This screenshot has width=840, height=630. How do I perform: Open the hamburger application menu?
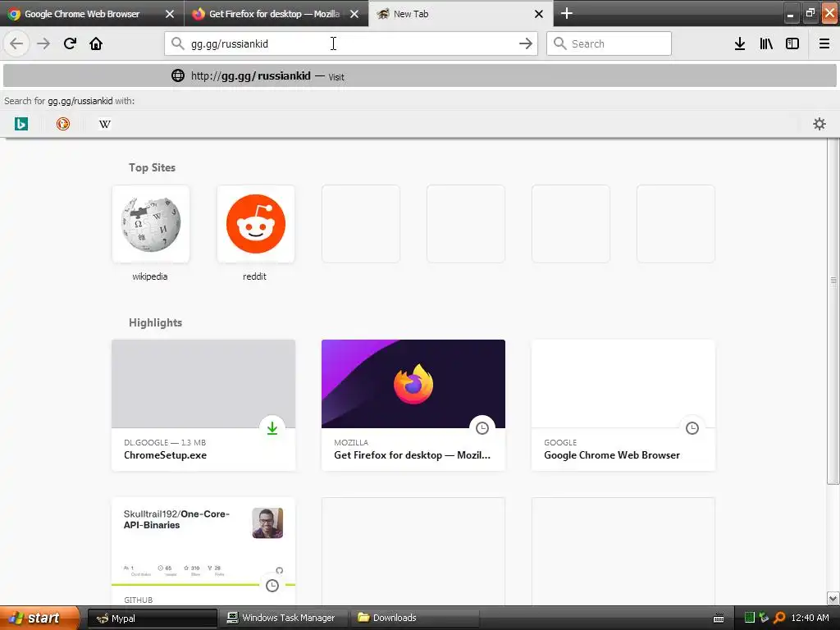pyautogui.click(x=824, y=43)
